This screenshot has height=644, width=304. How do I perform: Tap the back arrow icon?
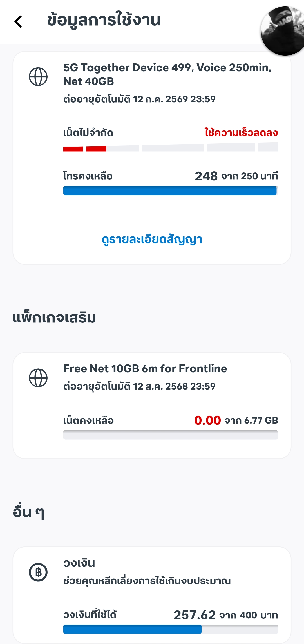(x=18, y=21)
